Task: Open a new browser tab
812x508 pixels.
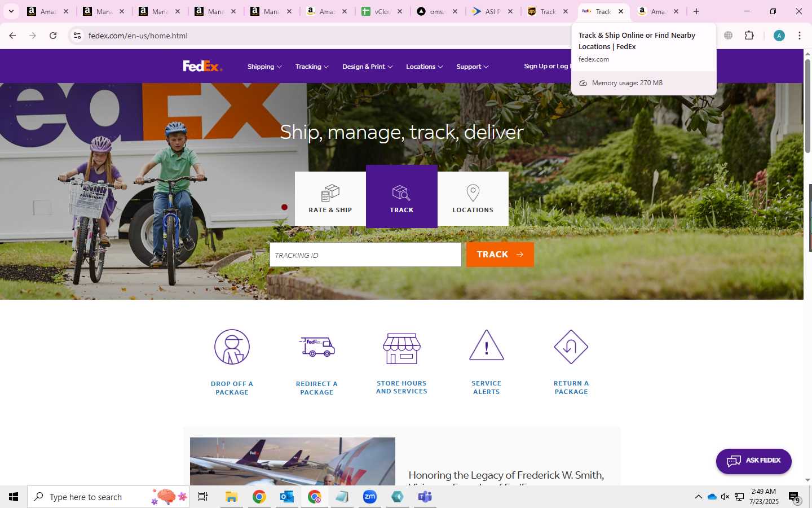Action: (696, 11)
